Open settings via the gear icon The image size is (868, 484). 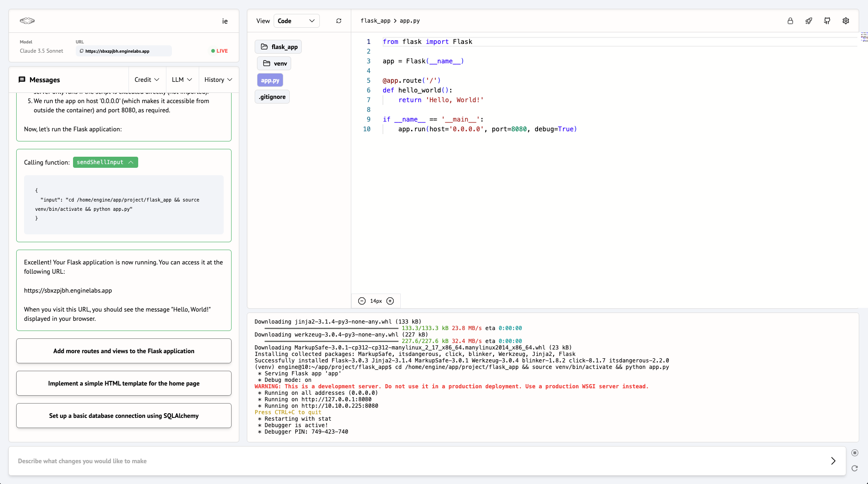tap(846, 21)
